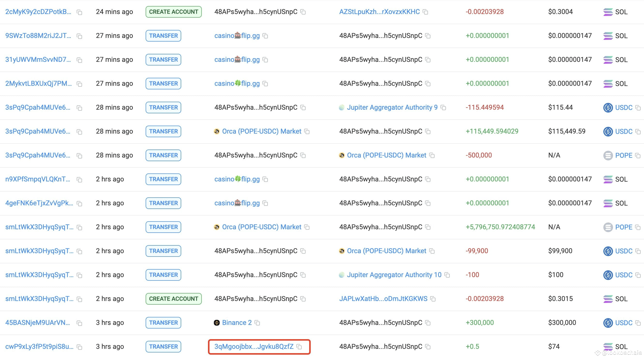The image size is (644, 358).
Task: Click the CREATE ACCOUNT badge from 24 mins ago
Action: click(173, 12)
